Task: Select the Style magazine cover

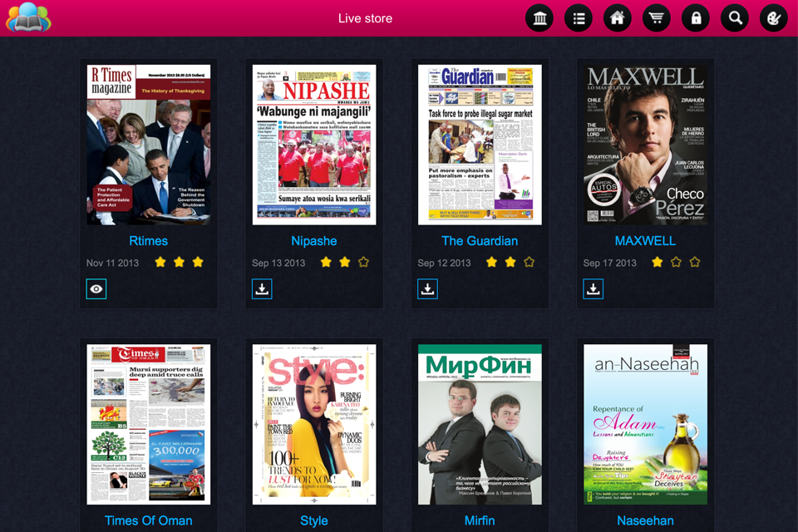Action: pyautogui.click(x=314, y=425)
